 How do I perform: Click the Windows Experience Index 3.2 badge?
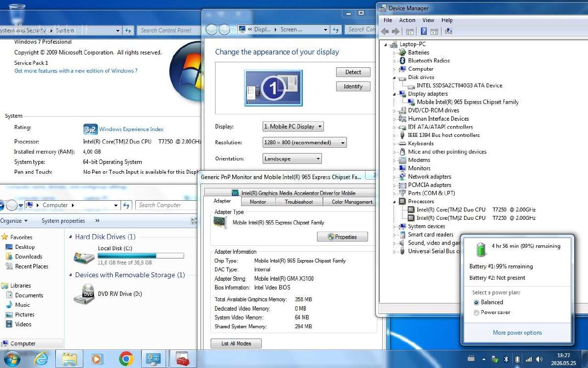(90, 129)
